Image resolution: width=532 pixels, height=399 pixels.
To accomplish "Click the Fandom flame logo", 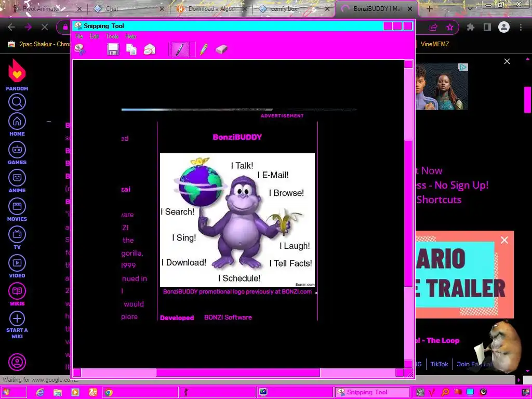I will tap(17, 71).
